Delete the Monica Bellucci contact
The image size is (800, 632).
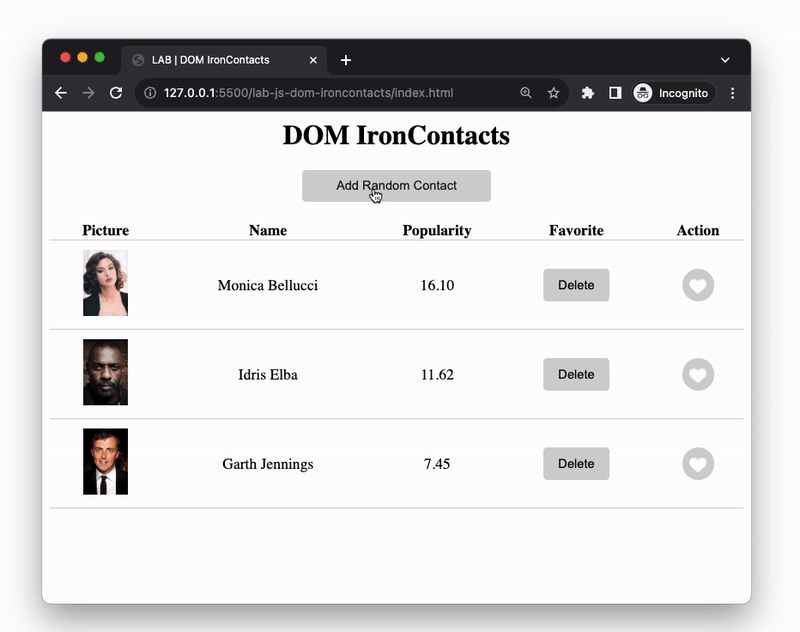click(576, 285)
